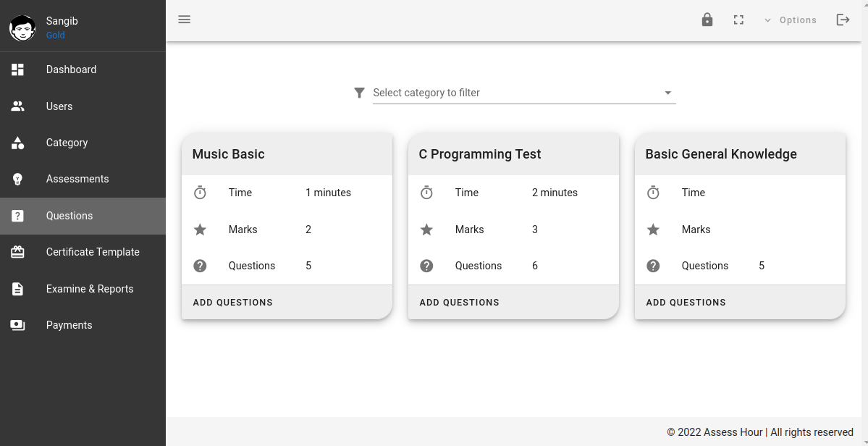The image size is (868, 446).
Task: Click the Assessments lightbulb icon
Action: 17,180
